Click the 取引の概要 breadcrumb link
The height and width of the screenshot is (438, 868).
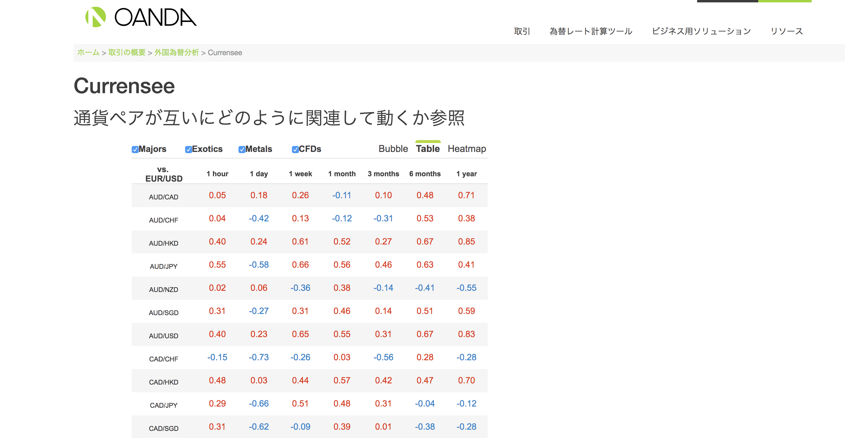click(128, 53)
